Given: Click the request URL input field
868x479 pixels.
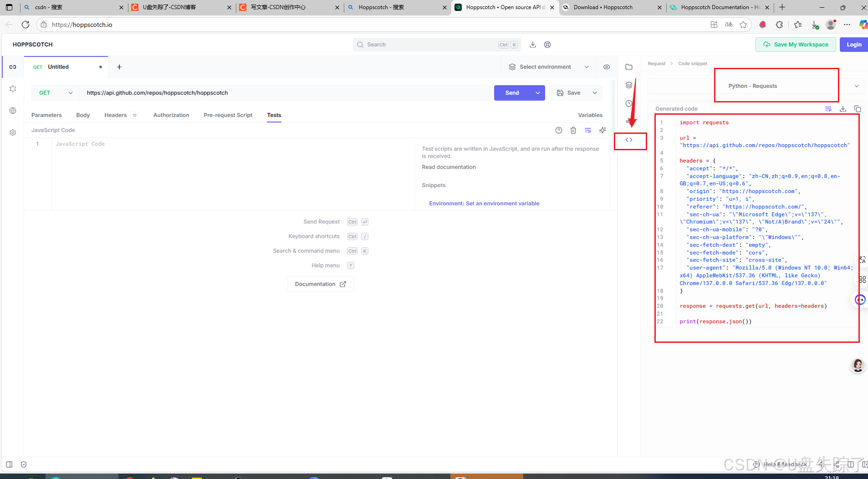Looking at the screenshot, I should [x=285, y=93].
